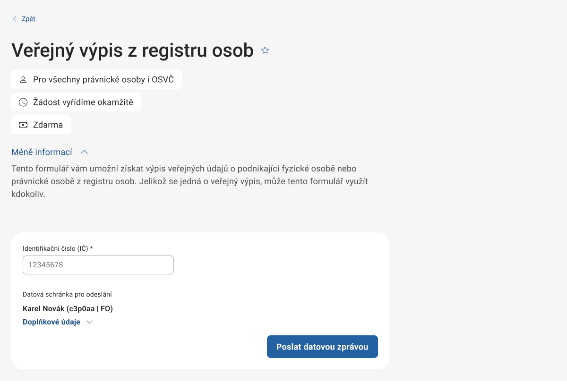Viewport: 567px width, 392px height.
Task: Click the chevron next to Doplňkové údaje
Action: pyautogui.click(x=90, y=322)
